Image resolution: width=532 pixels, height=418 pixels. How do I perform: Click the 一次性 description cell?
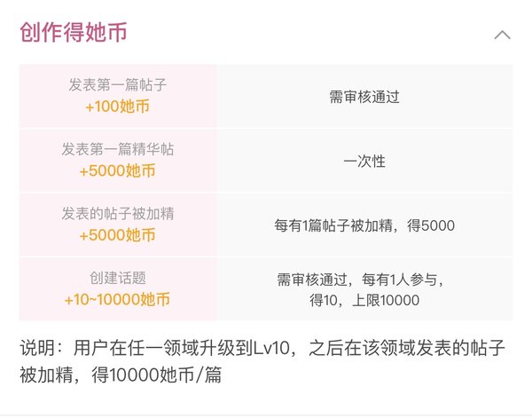[364, 162]
